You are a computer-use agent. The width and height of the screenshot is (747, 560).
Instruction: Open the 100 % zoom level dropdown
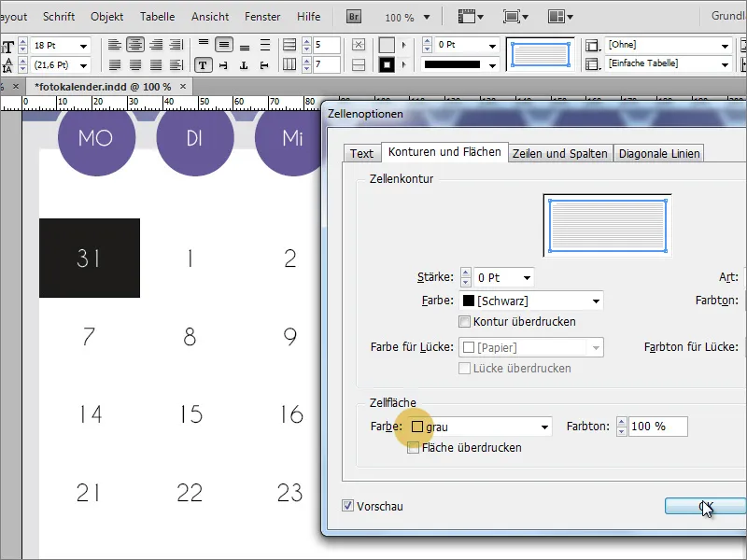pyautogui.click(x=427, y=18)
